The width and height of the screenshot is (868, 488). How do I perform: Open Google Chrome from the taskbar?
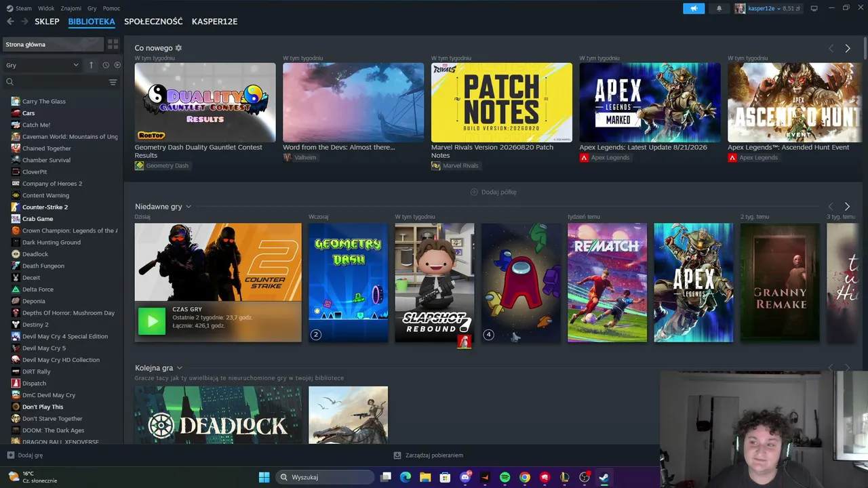pyautogui.click(x=524, y=477)
